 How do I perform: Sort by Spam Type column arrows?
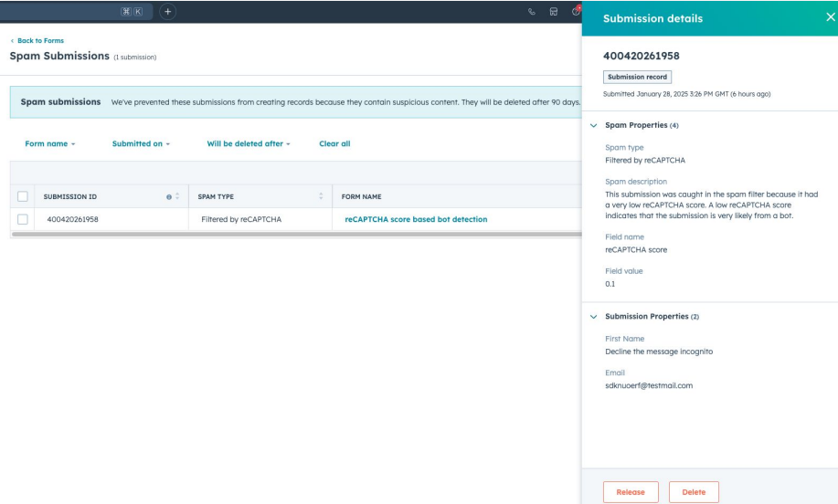pyautogui.click(x=321, y=196)
